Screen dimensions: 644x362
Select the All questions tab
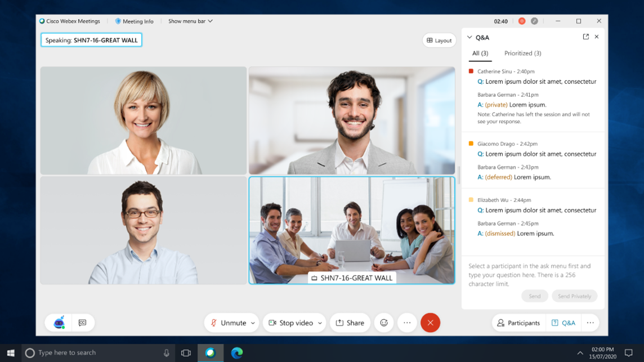point(480,53)
